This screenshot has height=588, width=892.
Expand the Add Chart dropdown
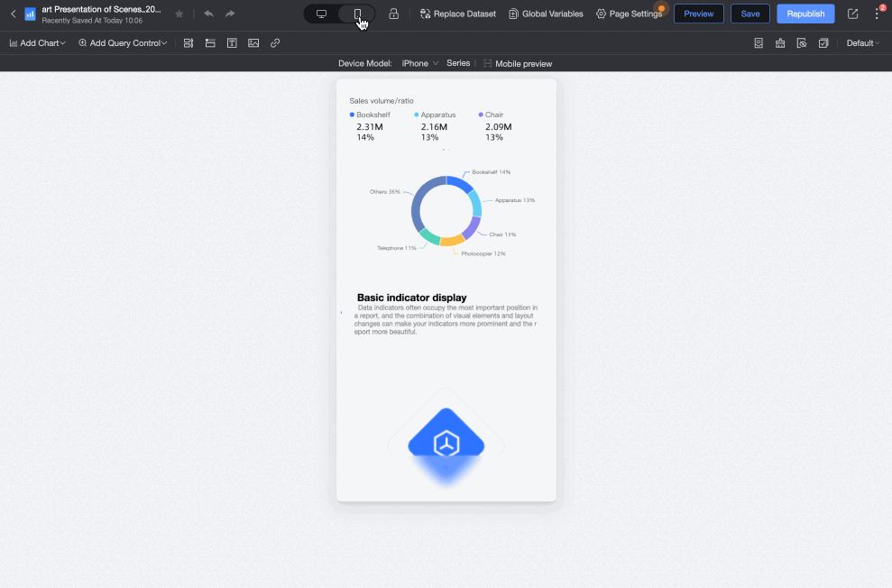(38, 43)
